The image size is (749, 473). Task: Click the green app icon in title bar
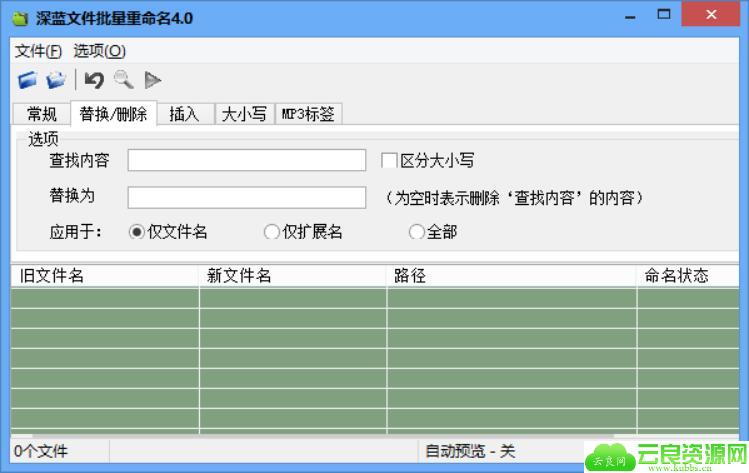point(20,19)
